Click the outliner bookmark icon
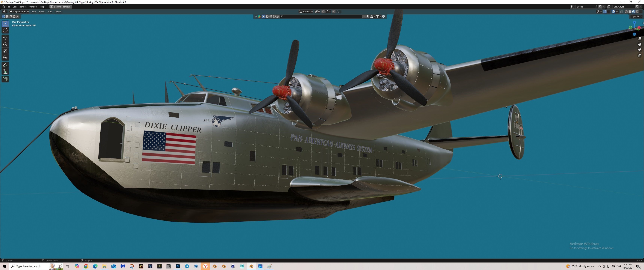The width and height of the screenshot is (644, 270). coord(367,16)
